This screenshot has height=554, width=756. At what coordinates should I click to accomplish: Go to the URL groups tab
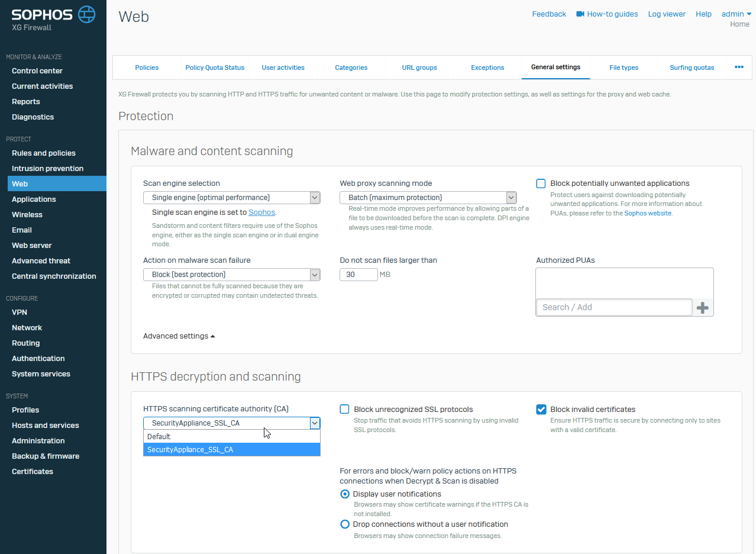[419, 67]
